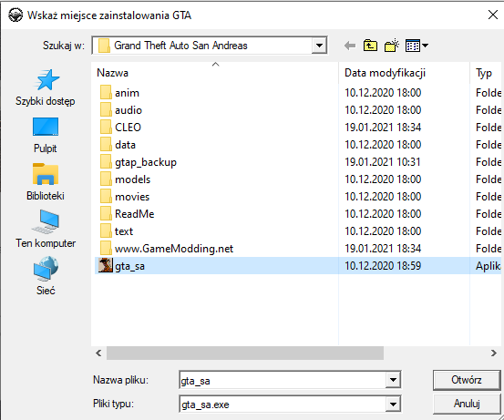Select the gta_sa application icon
504x420 pixels.
point(106,265)
